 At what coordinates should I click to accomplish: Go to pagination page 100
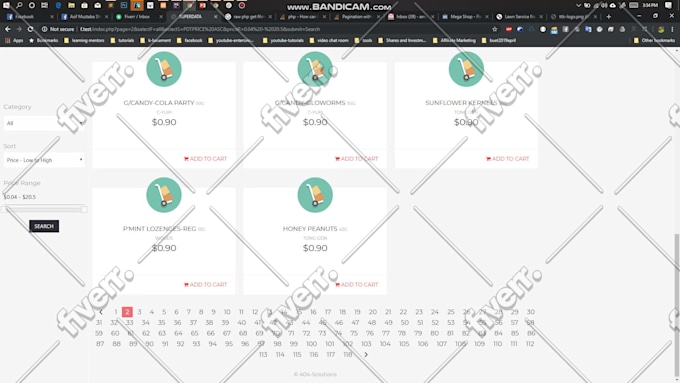click(x=311, y=344)
